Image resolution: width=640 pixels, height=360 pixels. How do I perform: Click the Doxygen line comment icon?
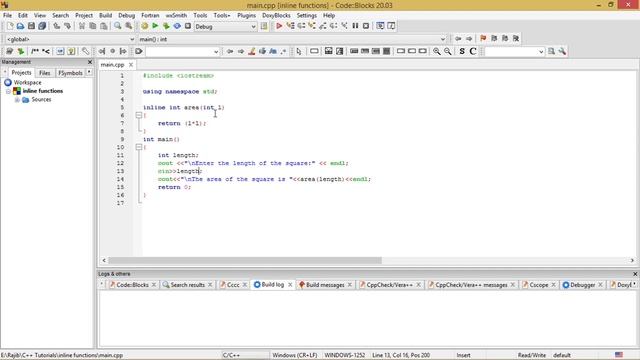[46, 51]
